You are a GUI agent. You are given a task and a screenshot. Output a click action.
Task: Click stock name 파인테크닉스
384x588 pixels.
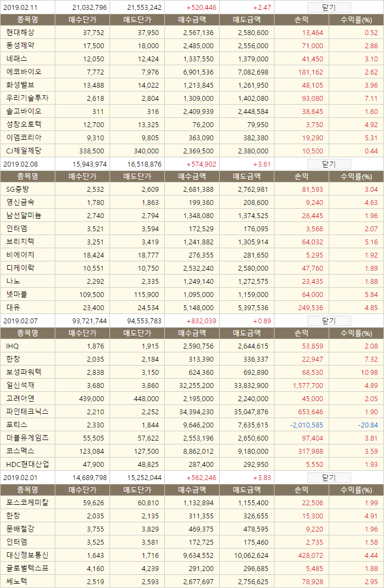[27, 412]
